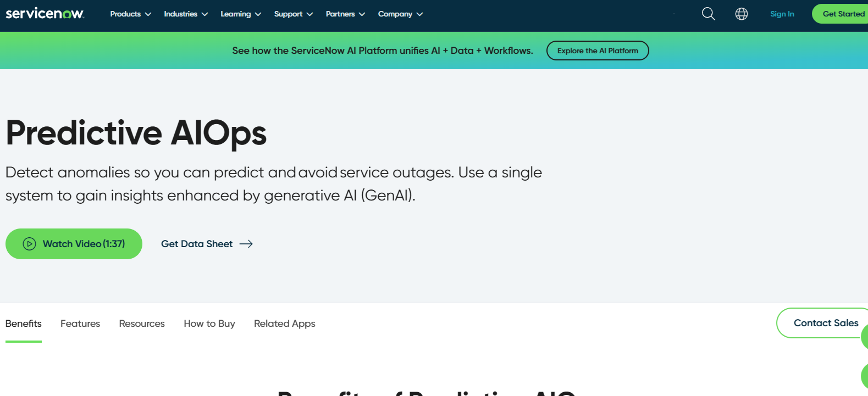Viewport: 868px width, 396px height.
Task: Switch to the Features tab
Action: click(80, 324)
